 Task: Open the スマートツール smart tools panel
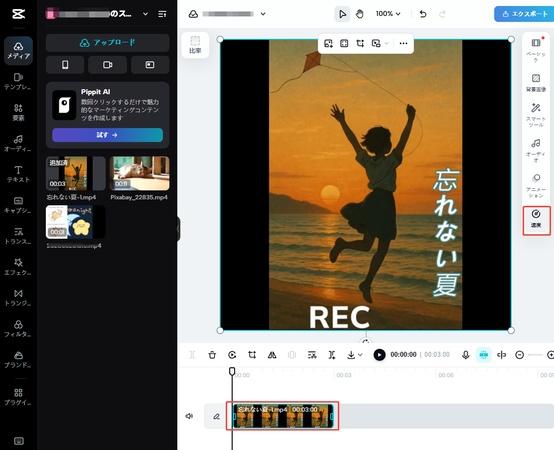[536, 115]
